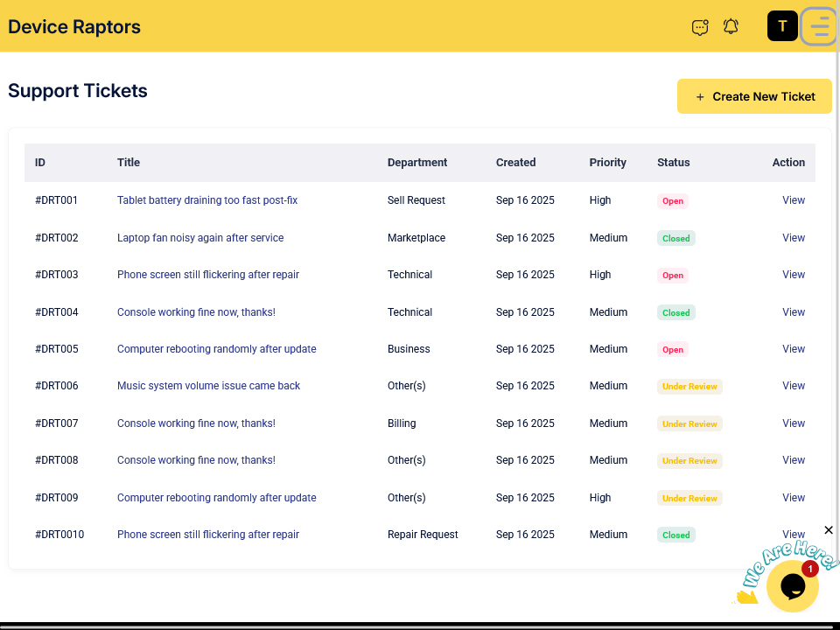Sort by the Priority column header
This screenshot has width=840, height=630.
[608, 163]
